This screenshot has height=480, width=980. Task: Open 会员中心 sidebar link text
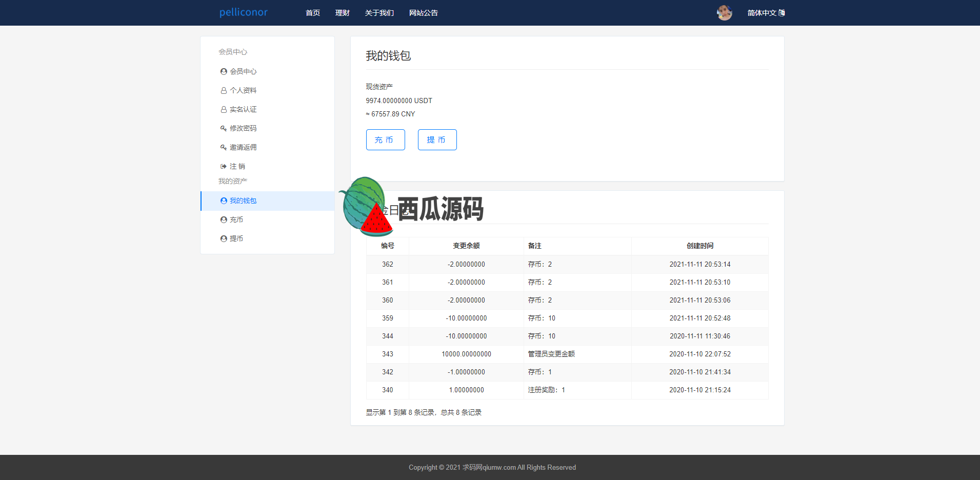point(243,71)
